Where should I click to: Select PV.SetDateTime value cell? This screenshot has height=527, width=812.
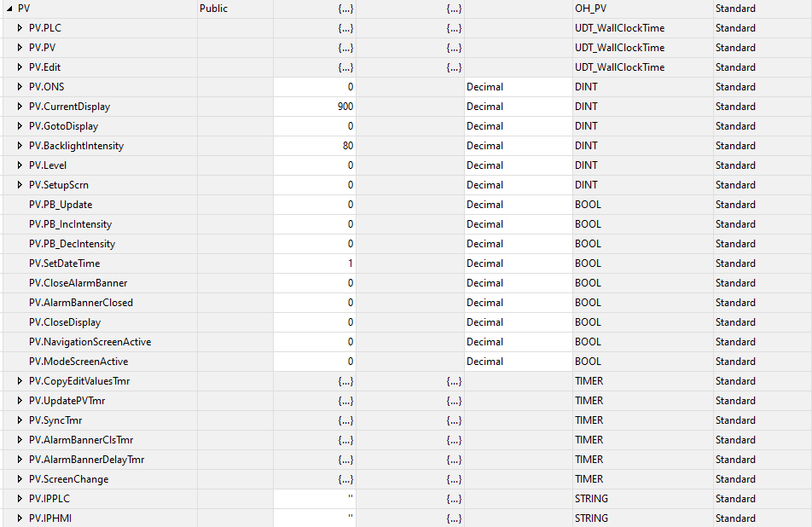coord(315,263)
